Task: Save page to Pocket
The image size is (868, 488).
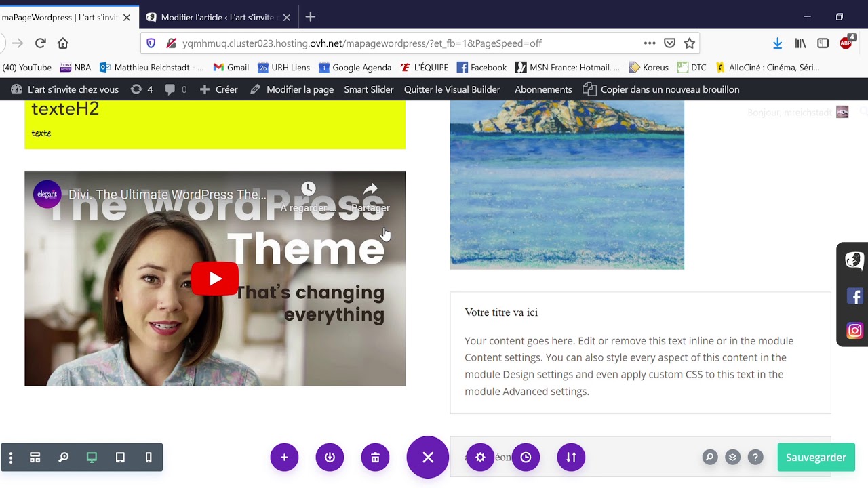Action: coord(669,43)
